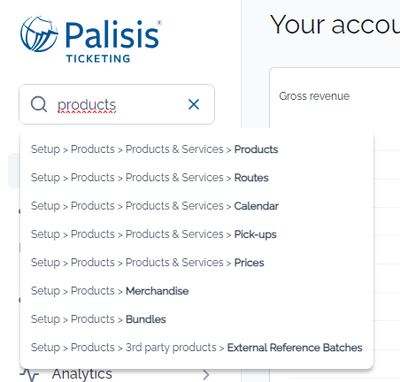Select the Bundles search result
The image size is (400, 382).
(x=197, y=319)
